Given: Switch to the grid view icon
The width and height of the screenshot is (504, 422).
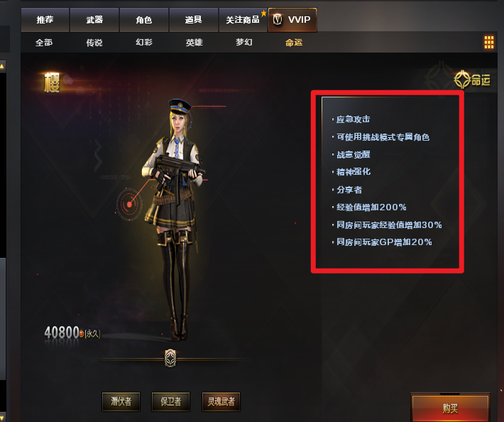Looking at the screenshot, I should point(489,43).
